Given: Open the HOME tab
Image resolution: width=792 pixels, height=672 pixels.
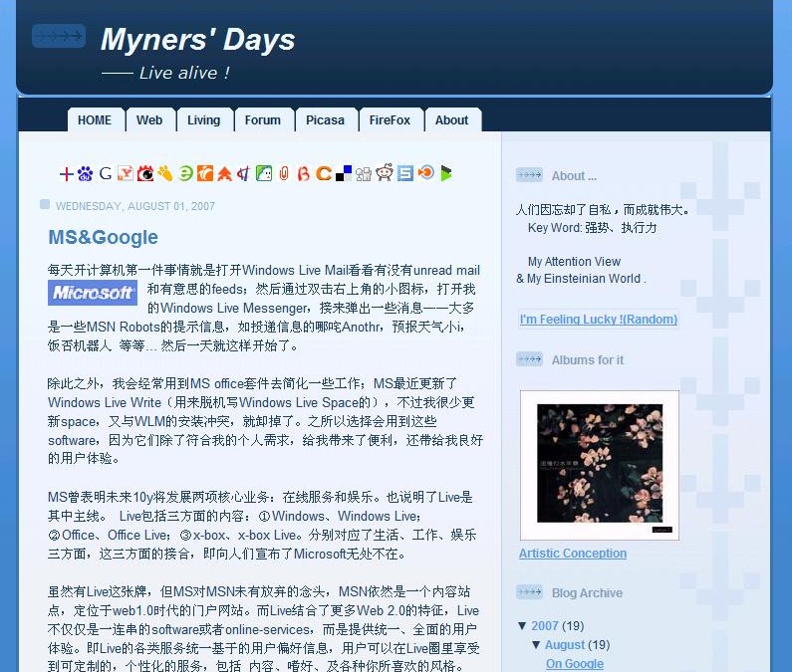Looking at the screenshot, I should tap(95, 120).
